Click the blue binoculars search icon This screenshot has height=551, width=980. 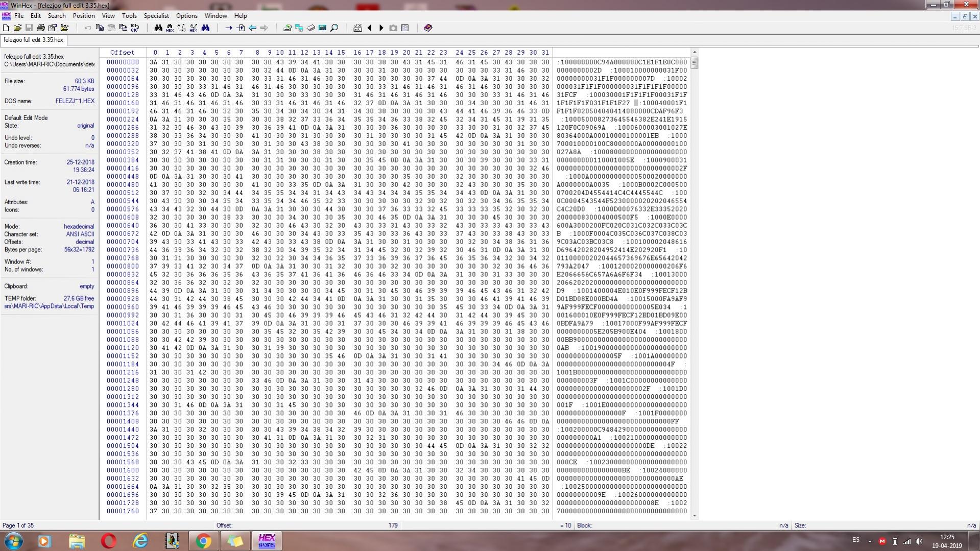pos(205,28)
